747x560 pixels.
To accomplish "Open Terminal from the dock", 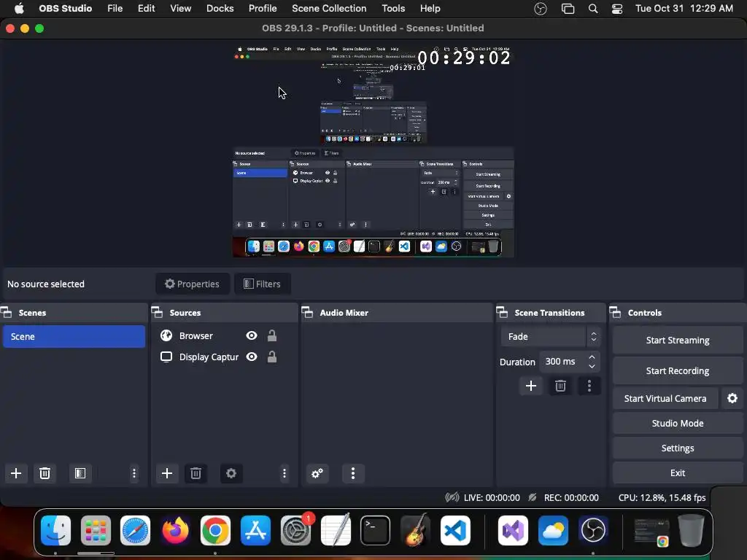I will pyautogui.click(x=376, y=530).
